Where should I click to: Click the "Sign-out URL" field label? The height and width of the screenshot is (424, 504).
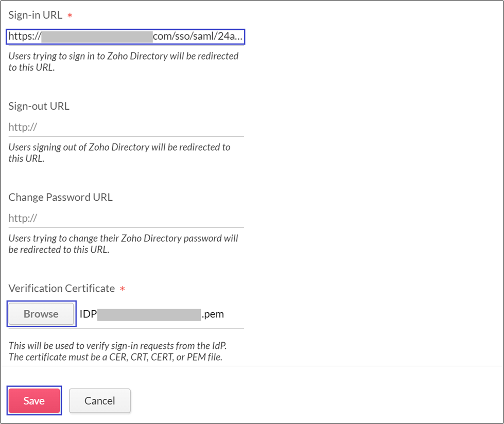click(x=39, y=107)
